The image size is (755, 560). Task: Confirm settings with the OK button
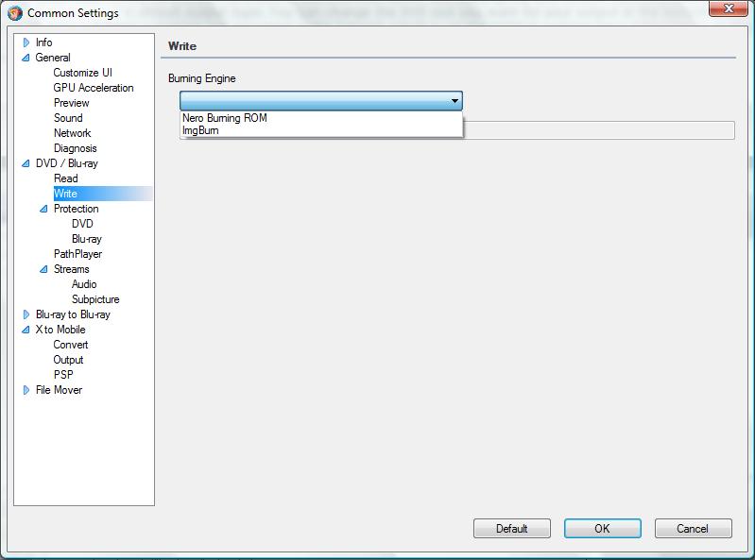602,528
